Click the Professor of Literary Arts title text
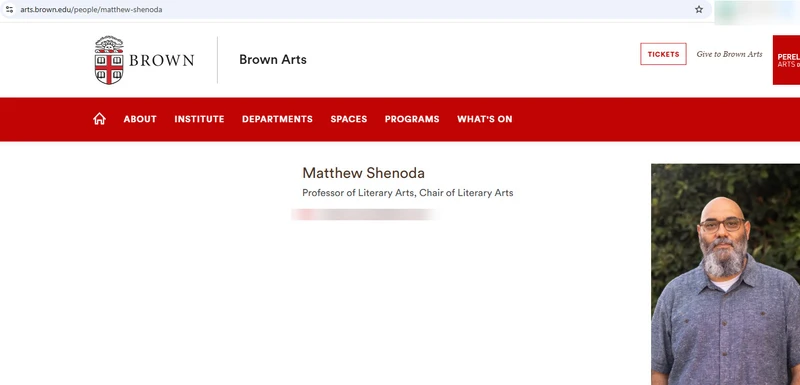This screenshot has height=385, width=800. coord(408,193)
